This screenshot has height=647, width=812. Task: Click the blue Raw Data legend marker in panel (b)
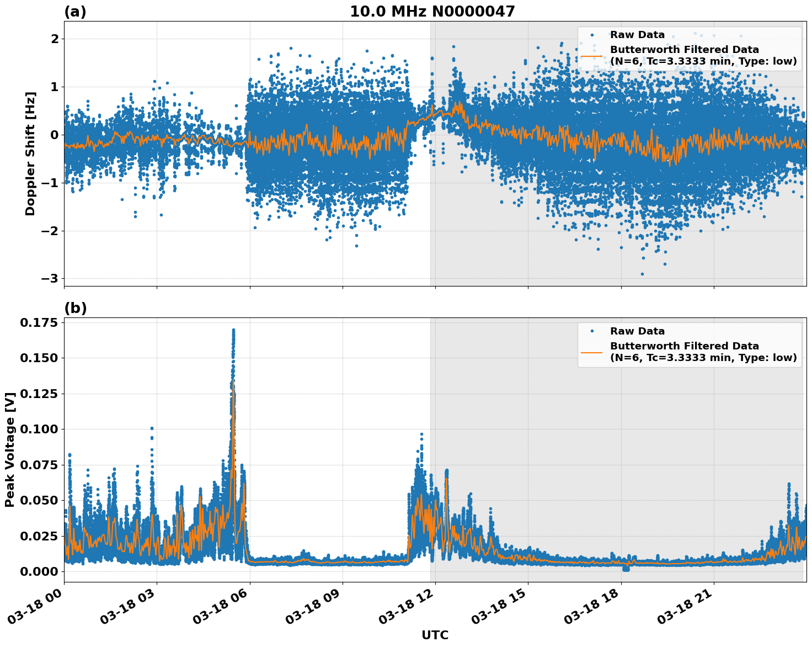click(592, 331)
